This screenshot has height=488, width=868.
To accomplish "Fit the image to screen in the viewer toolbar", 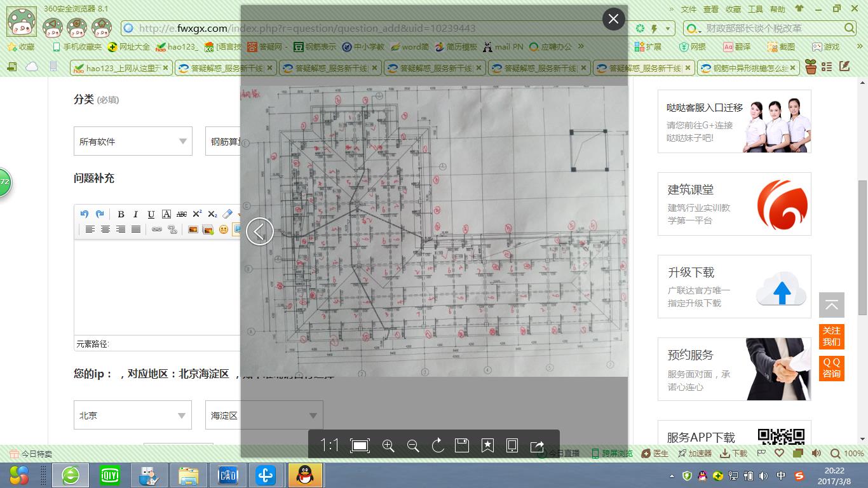I will (360, 445).
